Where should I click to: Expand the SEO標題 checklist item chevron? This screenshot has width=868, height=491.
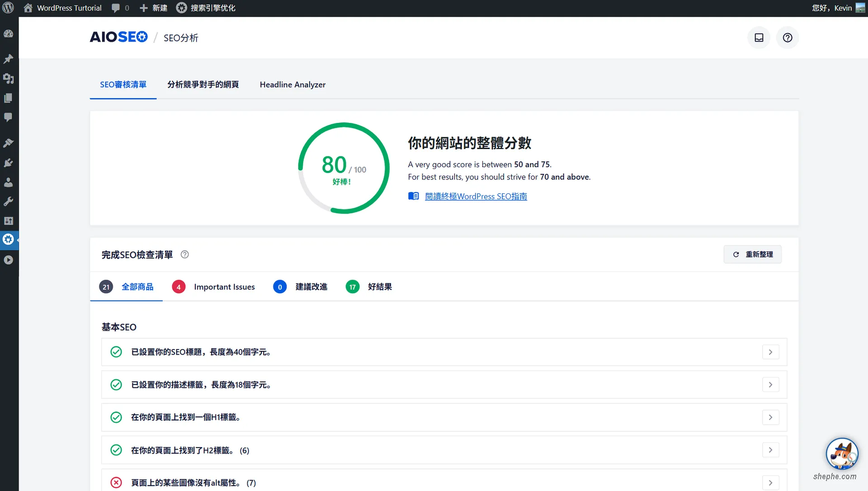771,352
